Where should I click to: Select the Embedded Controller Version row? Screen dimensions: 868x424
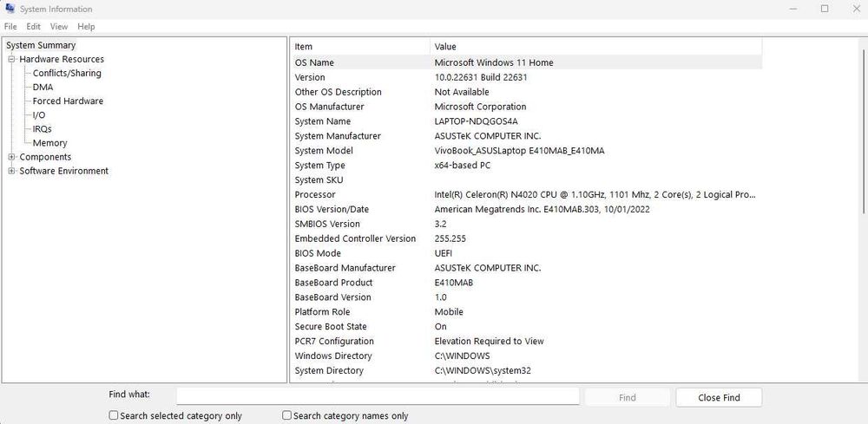527,238
